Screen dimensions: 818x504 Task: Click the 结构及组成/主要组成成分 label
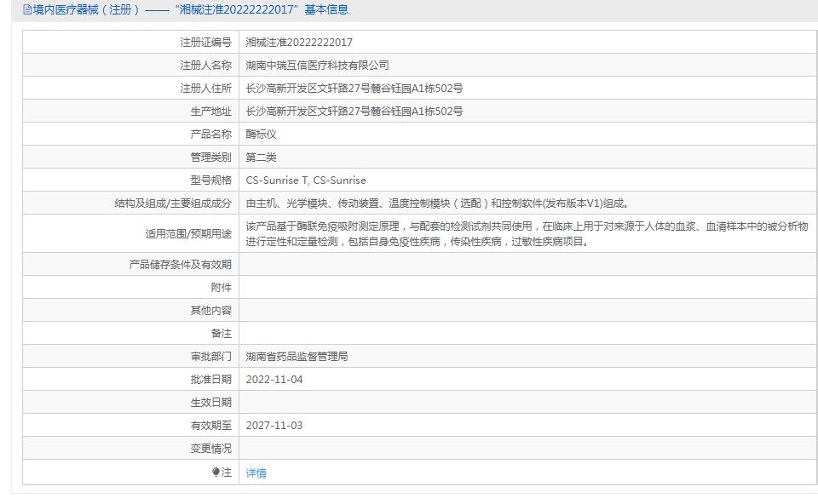click(173, 203)
